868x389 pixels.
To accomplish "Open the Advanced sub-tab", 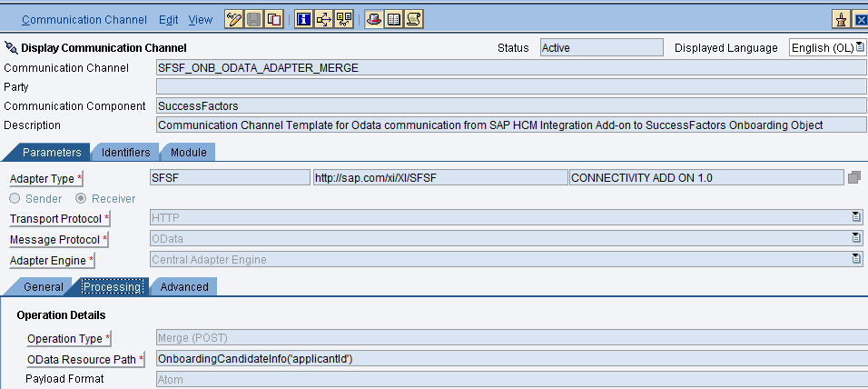I will coord(184,286).
